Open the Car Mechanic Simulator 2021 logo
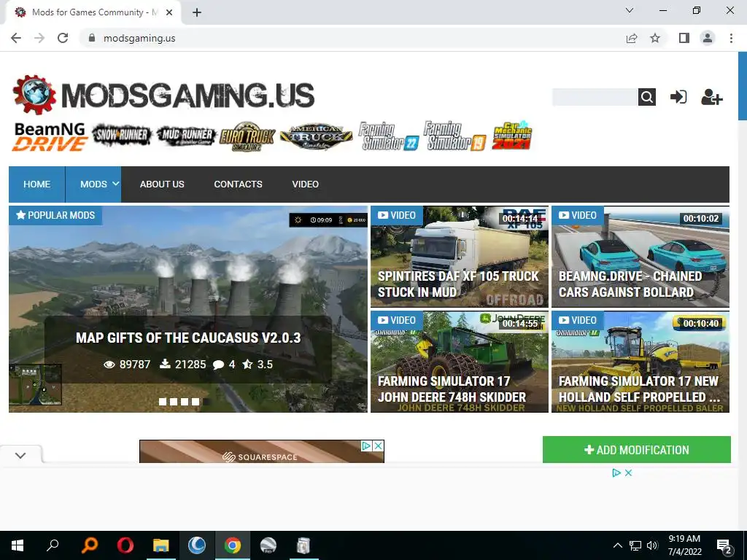 512,136
